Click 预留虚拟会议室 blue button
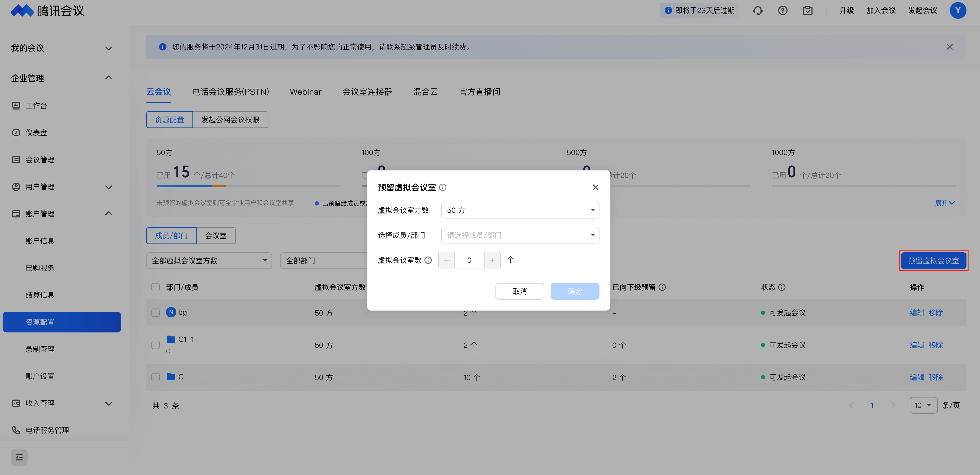980x475 pixels. click(x=933, y=261)
